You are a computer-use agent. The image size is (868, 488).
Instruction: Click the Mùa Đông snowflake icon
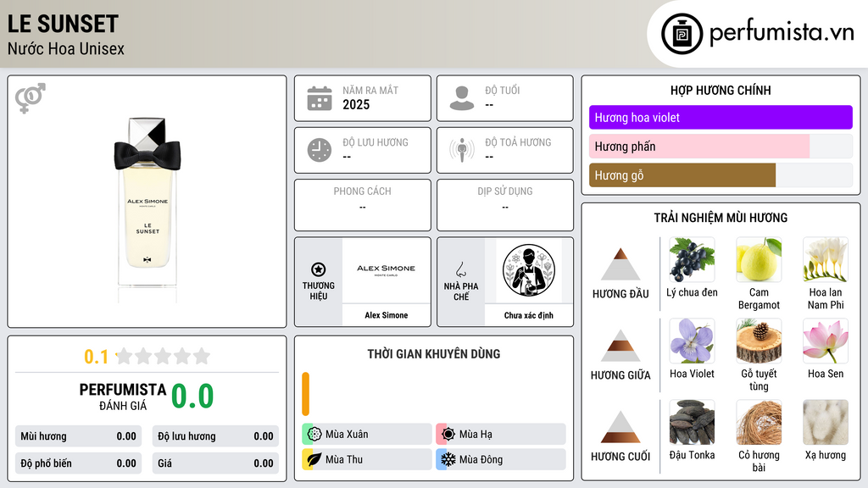tap(448, 459)
